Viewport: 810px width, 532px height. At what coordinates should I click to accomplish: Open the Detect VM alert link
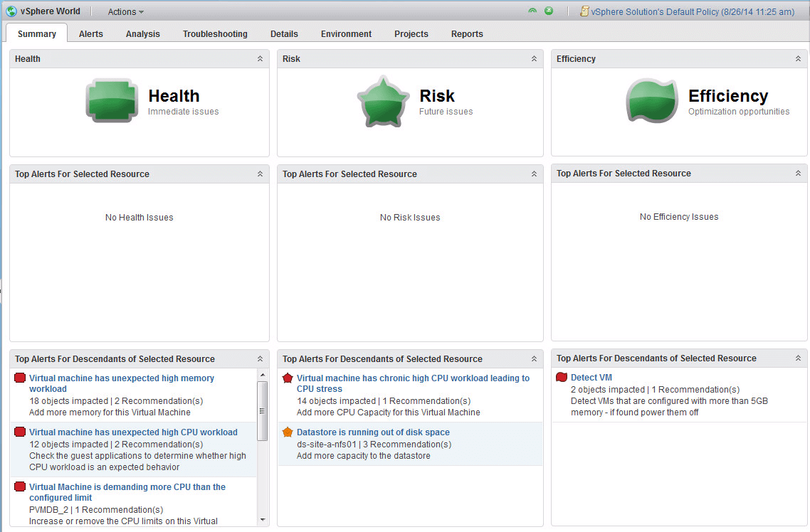click(x=591, y=378)
